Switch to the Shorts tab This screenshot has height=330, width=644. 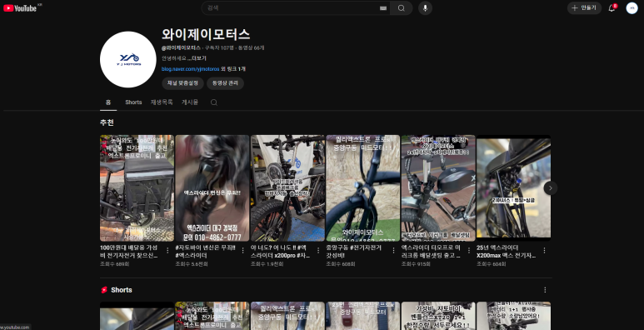point(133,102)
